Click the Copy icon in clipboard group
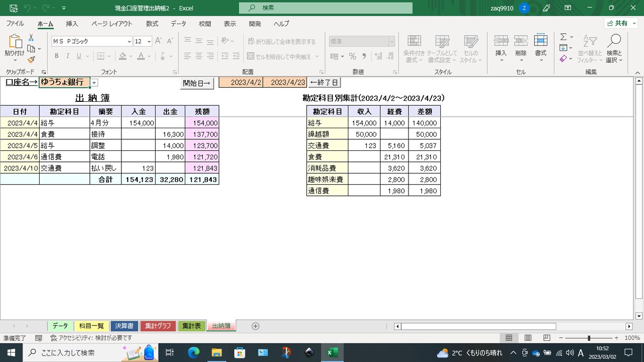Screen dimensions: 644x362 point(31,49)
